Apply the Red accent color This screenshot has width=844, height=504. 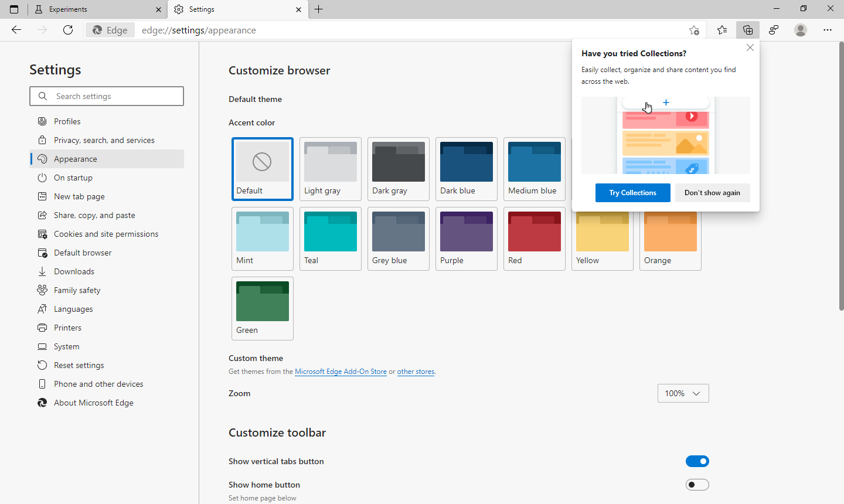click(x=535, y=239)
